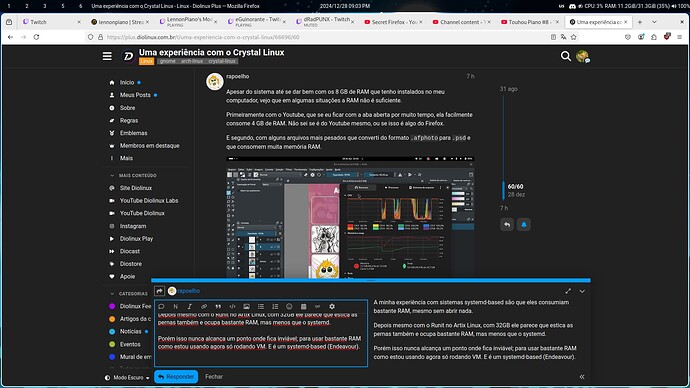Image resolution: width=690 pixels, height=388 pixels.
Task: Insert a GIF using the GIF toolbar button
Action: click(x=317, y=307)
